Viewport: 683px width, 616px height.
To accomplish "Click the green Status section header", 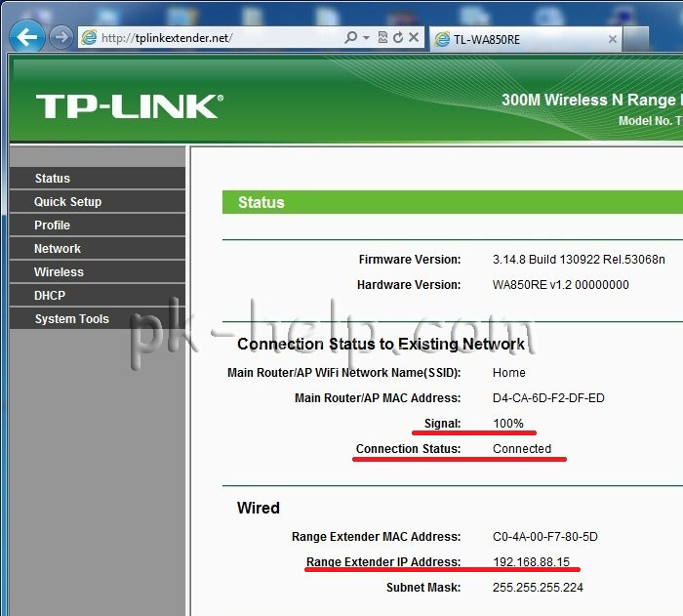I will click(x=453, y=202).
